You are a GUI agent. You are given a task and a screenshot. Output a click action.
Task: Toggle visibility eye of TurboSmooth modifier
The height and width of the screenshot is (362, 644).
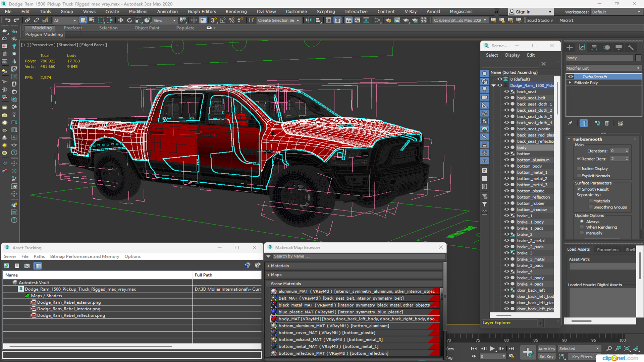pyautogui.click(x=571, y=77)
